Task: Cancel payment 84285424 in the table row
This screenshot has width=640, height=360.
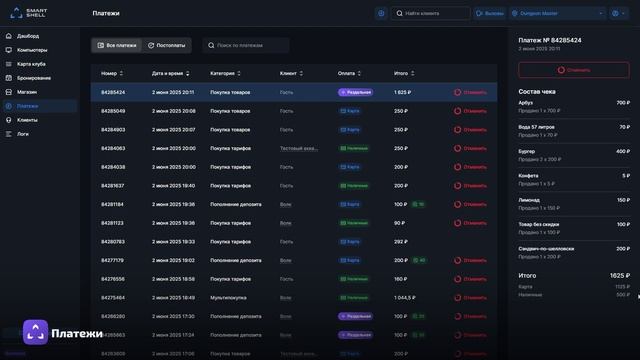Action: pyautogui.click(x=470, y=92)
